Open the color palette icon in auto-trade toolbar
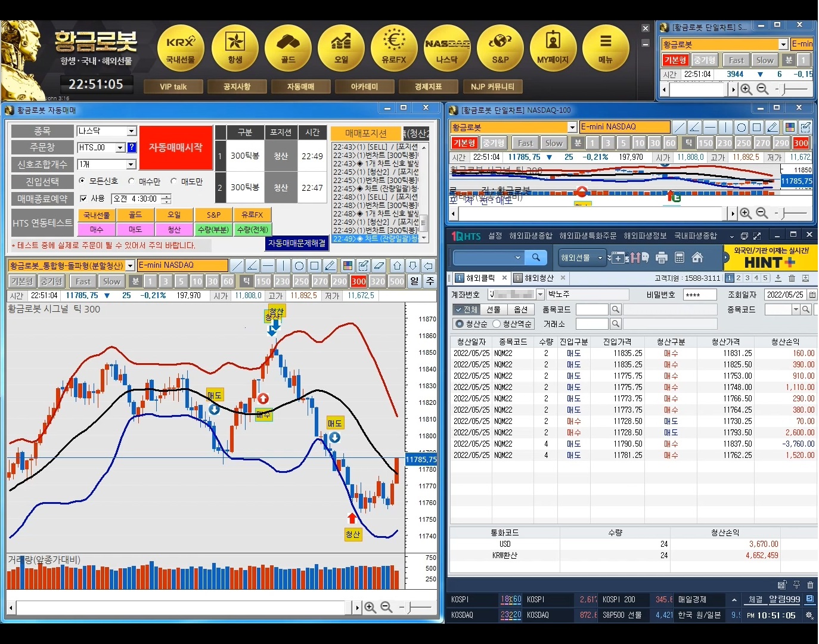819x644 pixels. [x=348, y=265]
